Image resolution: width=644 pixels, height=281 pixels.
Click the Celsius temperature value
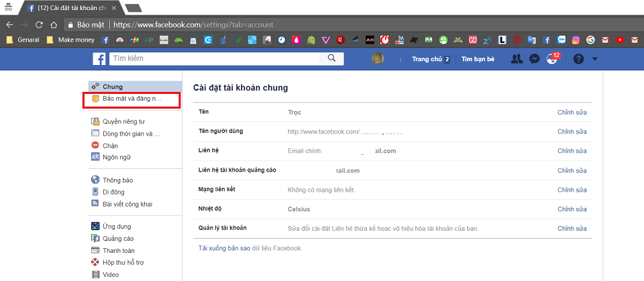pos(299,209)
